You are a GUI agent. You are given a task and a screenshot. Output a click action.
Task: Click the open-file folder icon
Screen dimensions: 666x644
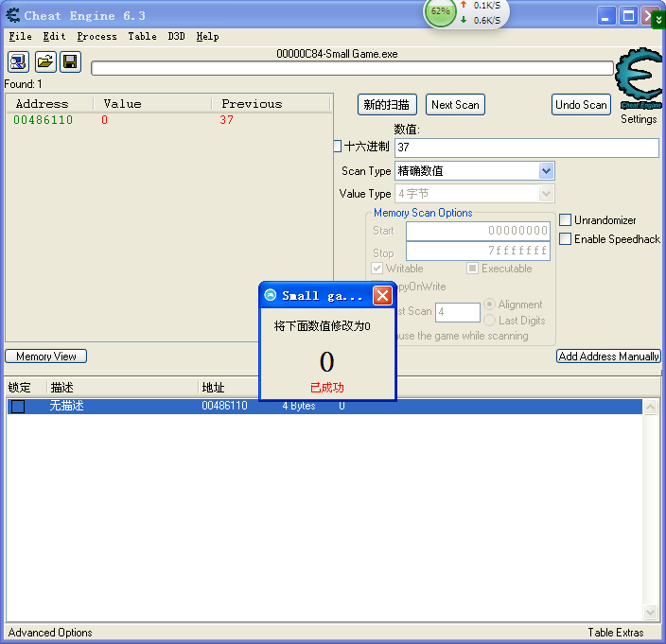(45, 62)
